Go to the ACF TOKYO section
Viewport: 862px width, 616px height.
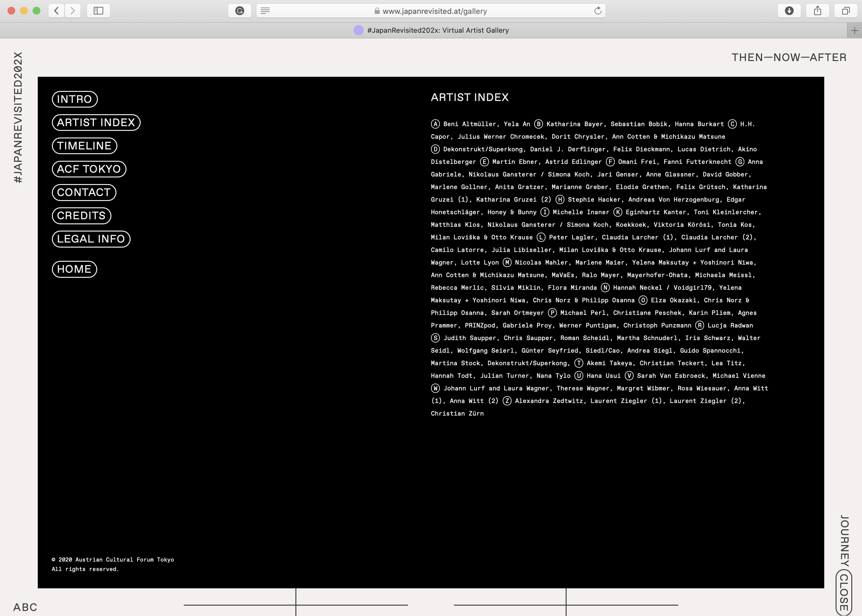[89, 169]
